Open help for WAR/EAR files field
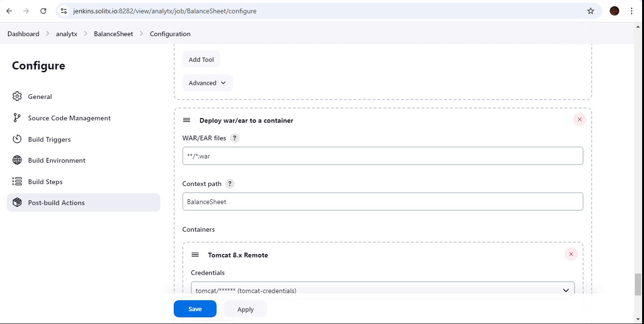 click(x=234, y=138)
